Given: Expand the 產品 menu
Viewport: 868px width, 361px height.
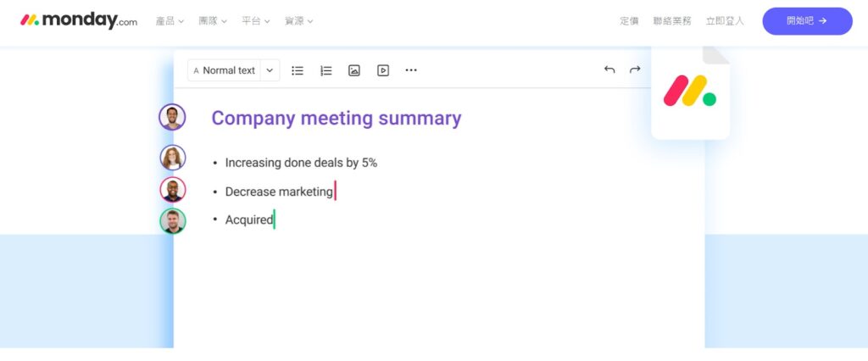Looking at the screenshot, I should click(x=170, y=21).
